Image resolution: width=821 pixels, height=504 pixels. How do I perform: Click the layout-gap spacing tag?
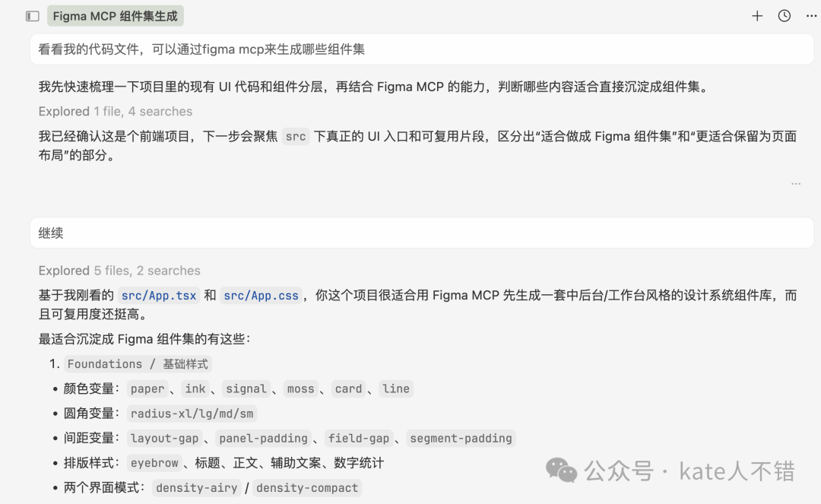coord(164,439)
